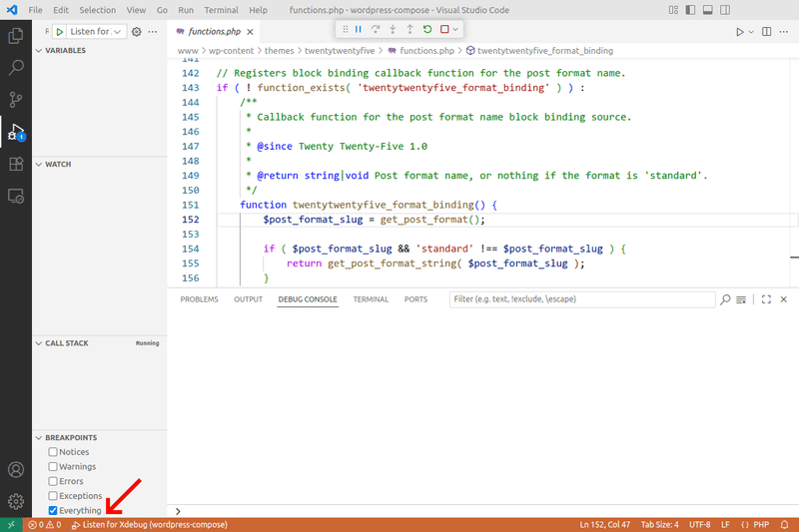Open the Terminal menu

click(x=221, y=10)
